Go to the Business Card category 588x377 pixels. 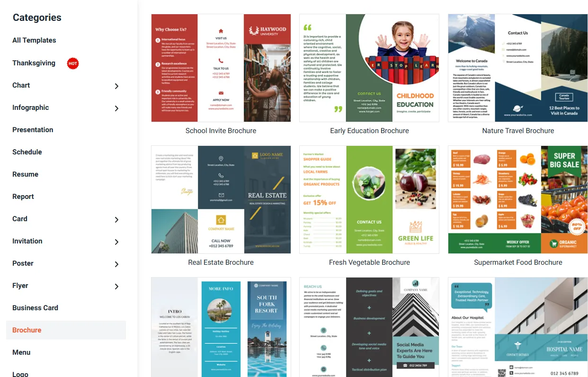point(35,308)
